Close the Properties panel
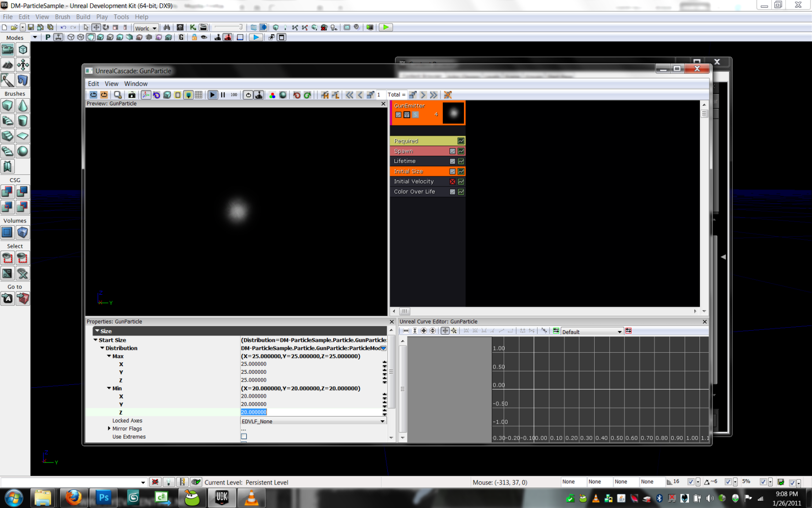The image size is (812, 508). (392, 322)
